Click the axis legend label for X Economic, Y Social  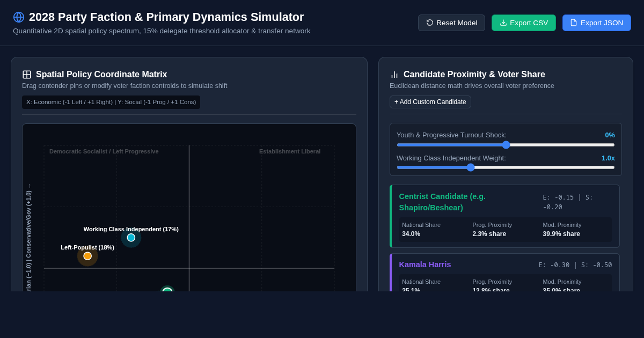(x=111, y=102)
